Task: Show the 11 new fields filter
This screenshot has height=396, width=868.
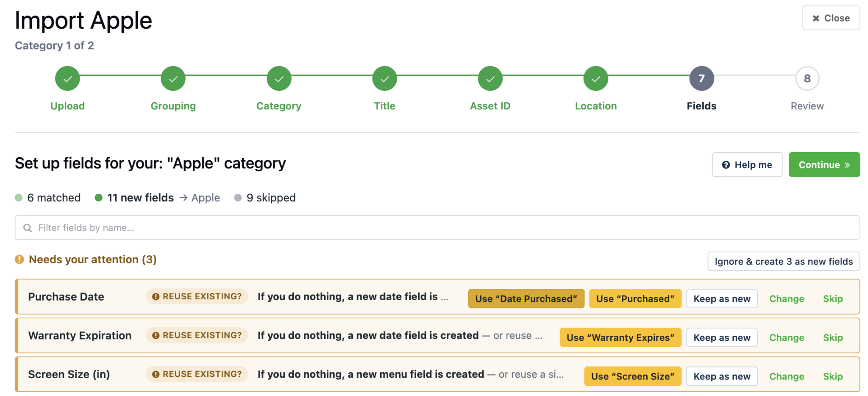Action: coord(134,198)
